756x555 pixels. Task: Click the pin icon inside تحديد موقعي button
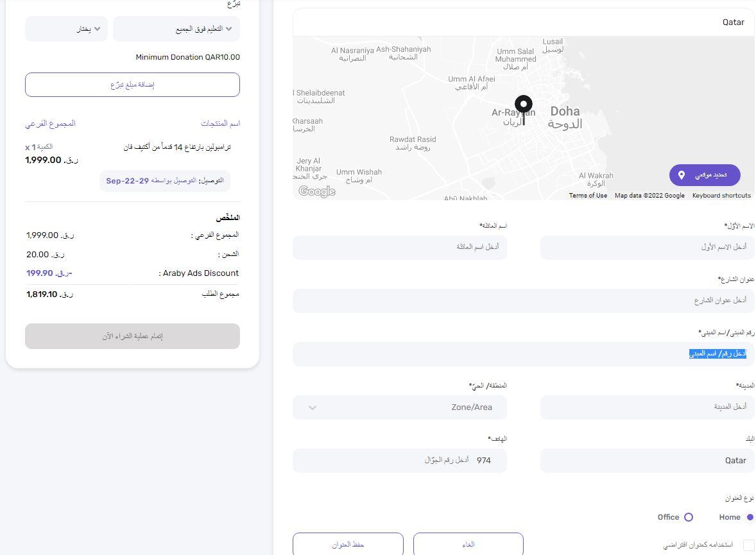pyautogui.click(x=682, y=175)
